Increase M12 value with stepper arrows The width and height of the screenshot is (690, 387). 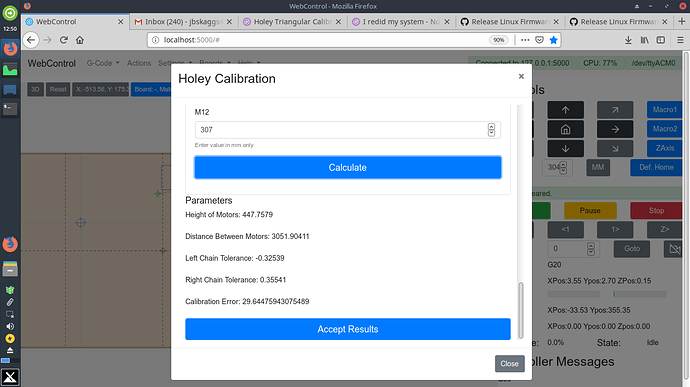[491, 127]
